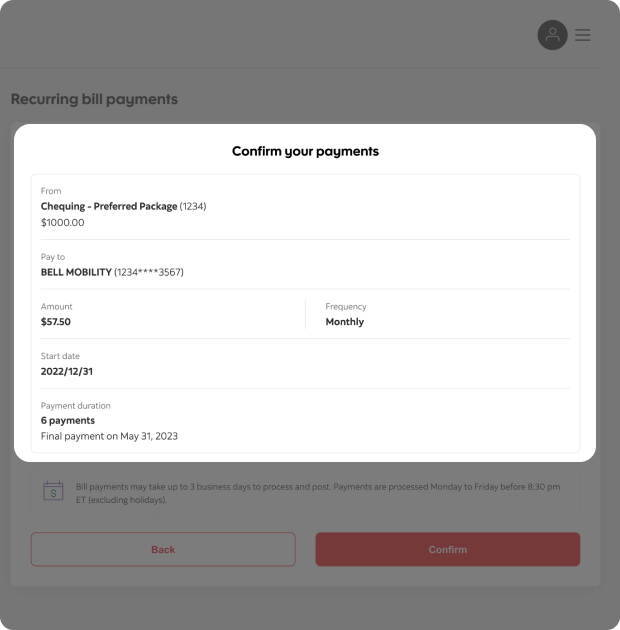Image resolution: width=620 pixels, height=630 pixels.
Task: Click the 6 payments duration value
Action: (x=68, y=420)
